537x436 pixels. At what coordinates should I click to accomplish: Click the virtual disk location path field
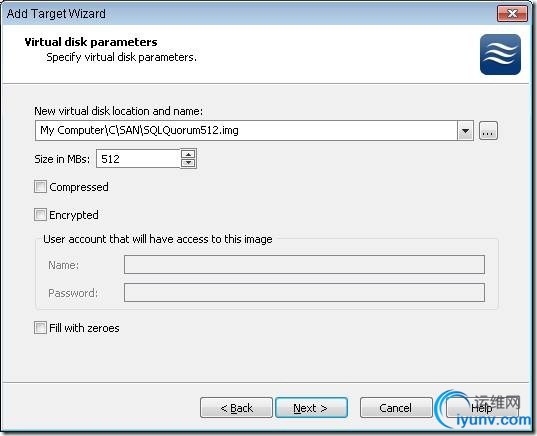246,130
